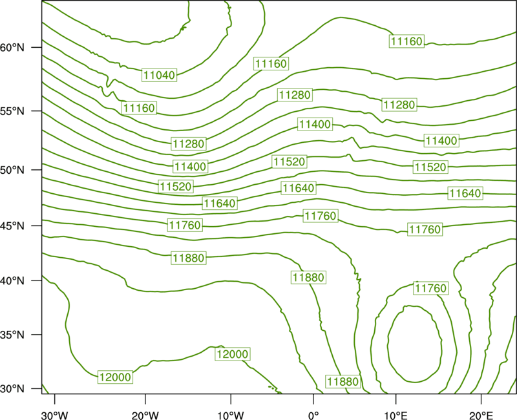
Task: Click the 40°N latitude axis label
Action: click(x=12, y=281)
